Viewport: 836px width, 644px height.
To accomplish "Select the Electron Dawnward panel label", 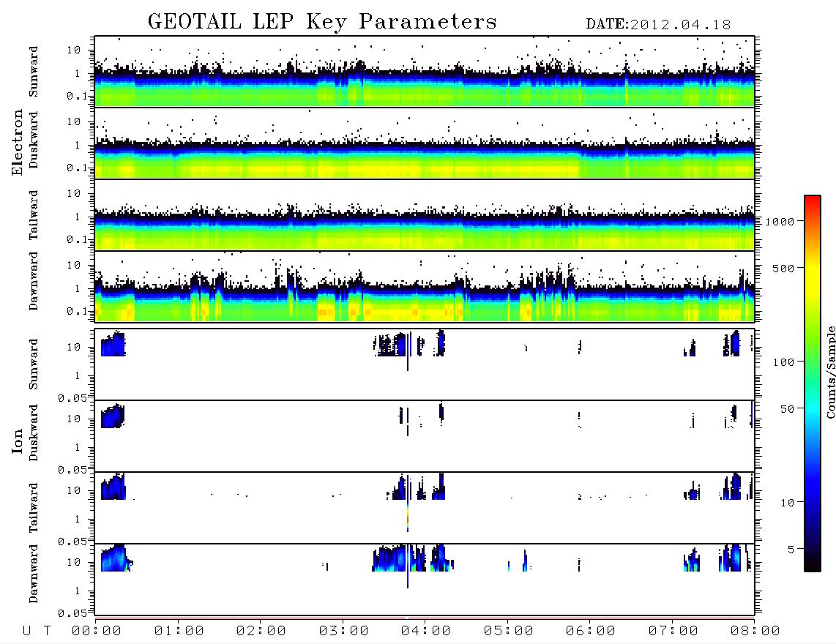I will point(34,281).
